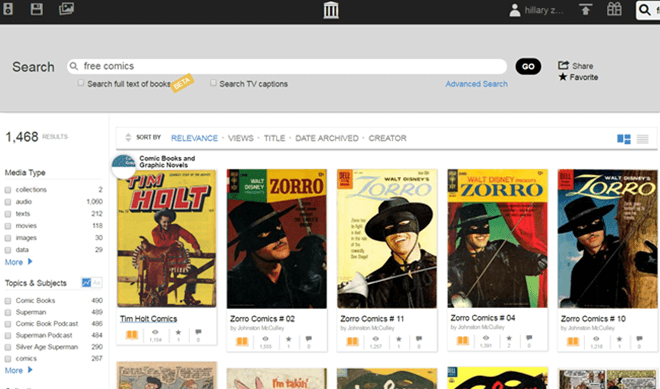
Task: Open Zorro Comics # 10 cover thumbnail
Action: (x=607, y=238)
